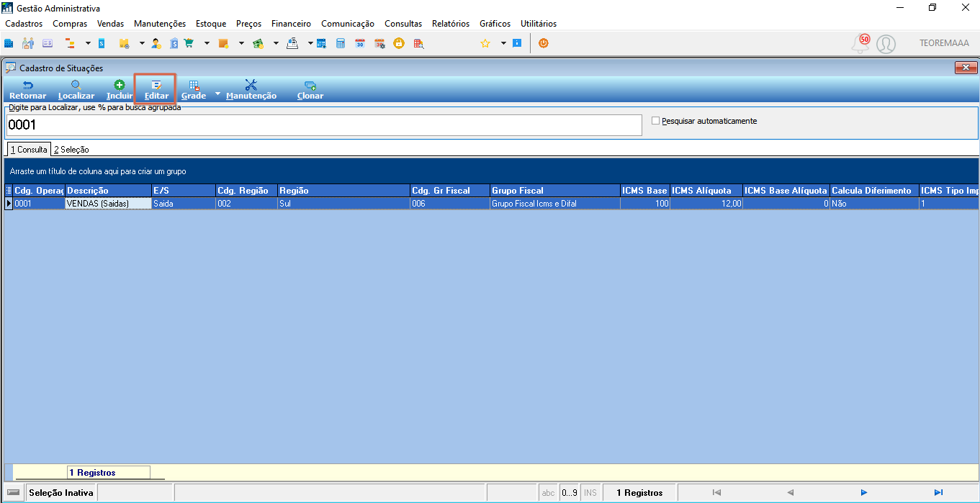
Task: Click the Editar button
Action: pos(156,90)
